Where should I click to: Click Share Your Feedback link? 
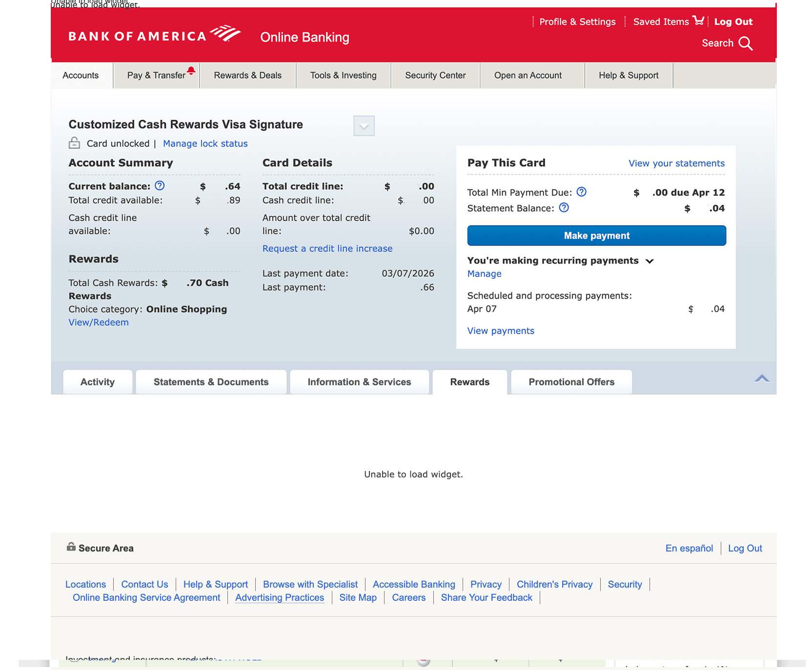pos(487,597)
